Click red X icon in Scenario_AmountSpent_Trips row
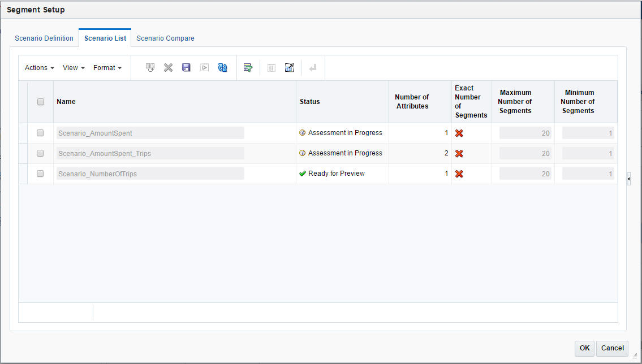 pyautogui.click(x=459, y=153)
